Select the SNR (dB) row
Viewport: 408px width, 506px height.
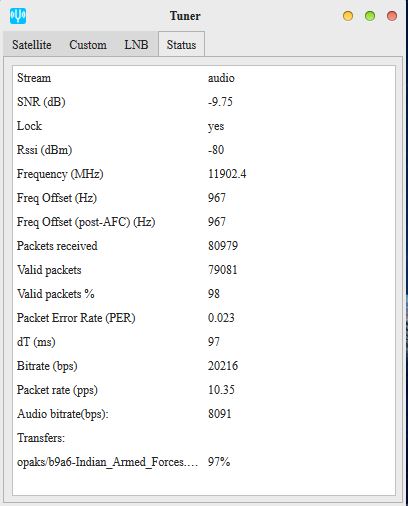(x=204, y=102)
